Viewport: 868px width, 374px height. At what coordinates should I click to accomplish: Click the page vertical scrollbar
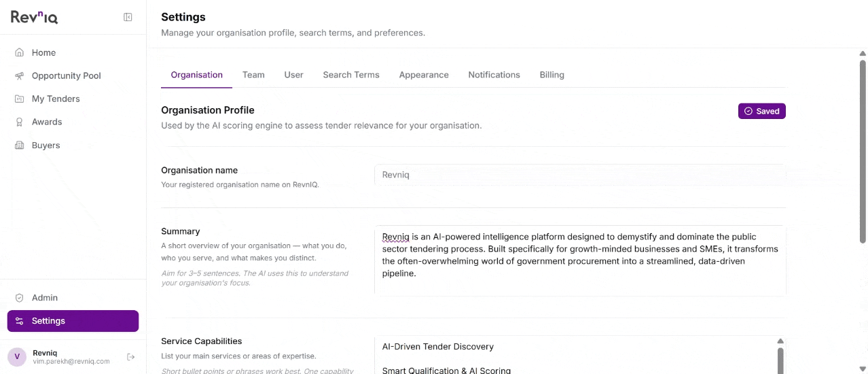863,151
